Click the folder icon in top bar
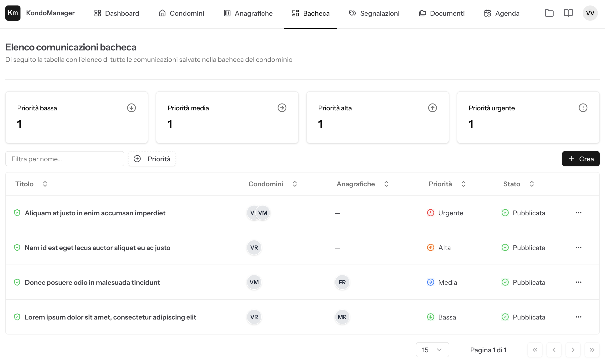 point(549,13)
